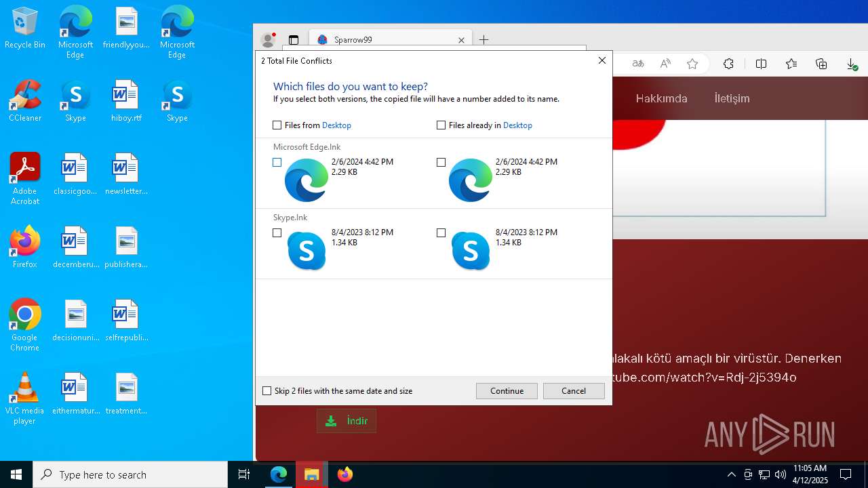Close the Sparrow99 tab

tap(461, 40)
